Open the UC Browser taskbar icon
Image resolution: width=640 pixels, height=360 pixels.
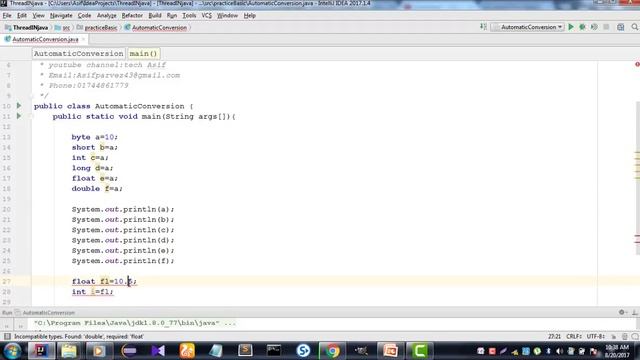coord(187,351)
